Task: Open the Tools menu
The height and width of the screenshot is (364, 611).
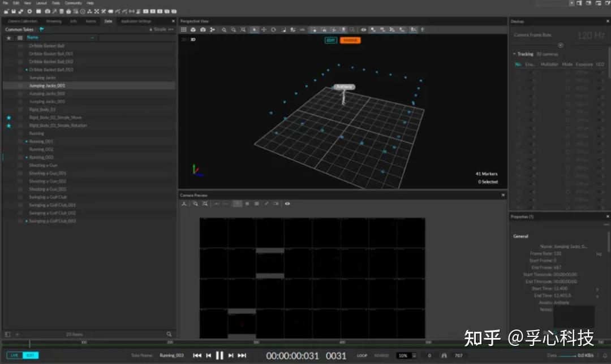Action: coord(55,3)
